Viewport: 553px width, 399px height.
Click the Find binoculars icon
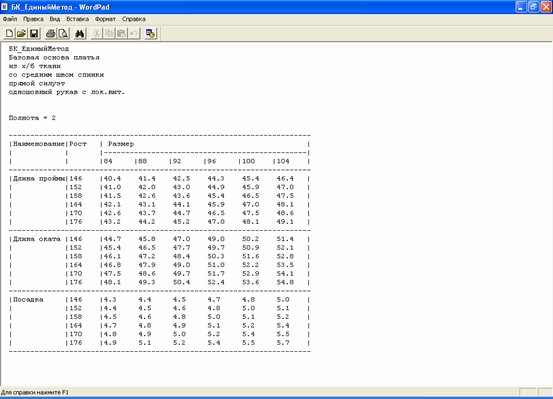[80, 34]
